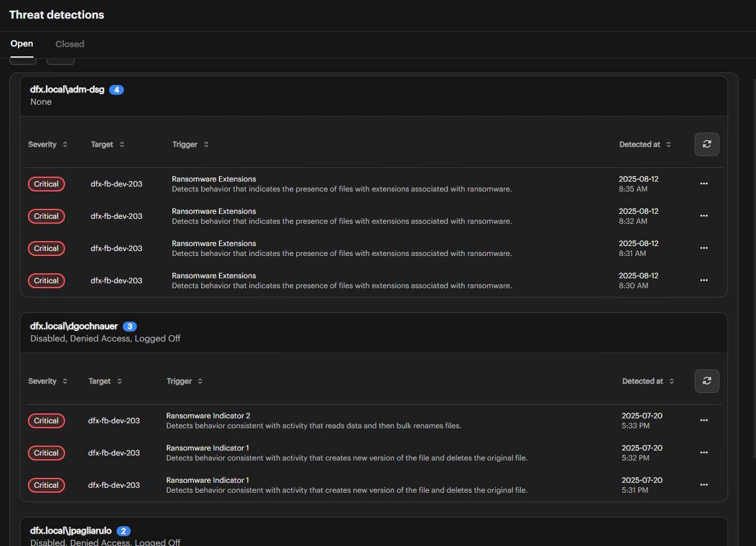Refresh the adm-dsg detections table
Image resolution: width=756 pixels, height=546 pixels.
706,144
